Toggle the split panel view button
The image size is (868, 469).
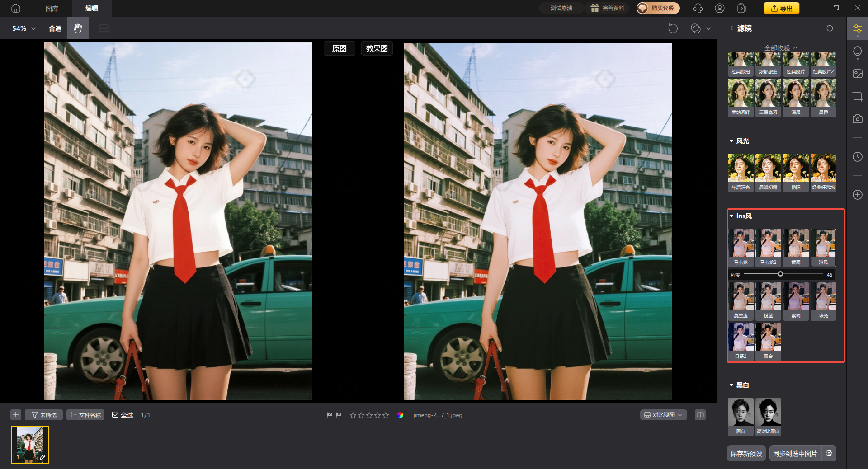700,415
